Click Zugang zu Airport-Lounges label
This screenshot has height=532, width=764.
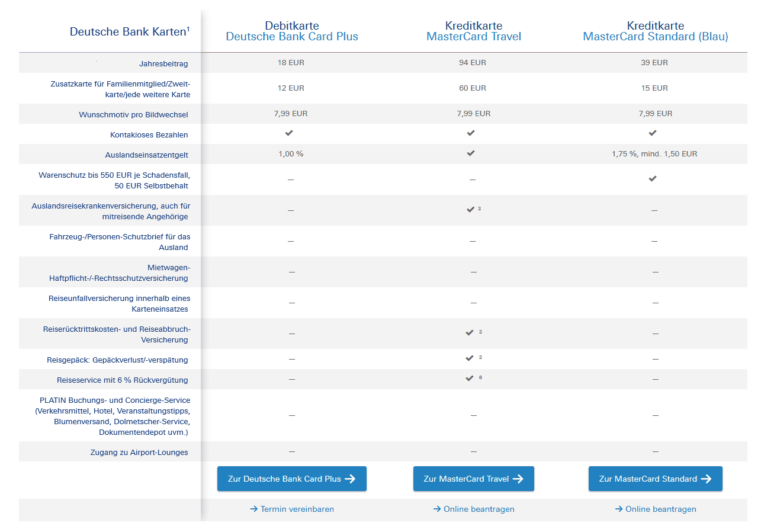pos(138,453)
